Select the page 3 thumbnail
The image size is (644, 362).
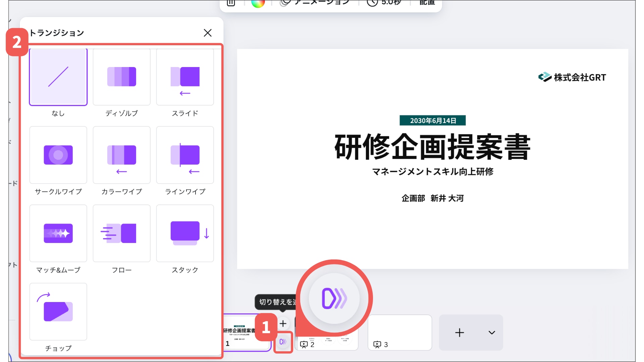(399, 332)
